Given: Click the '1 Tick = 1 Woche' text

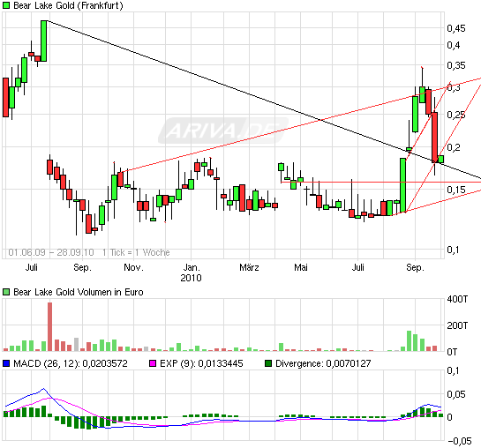Looking at the screenshot, I should 136,252.
